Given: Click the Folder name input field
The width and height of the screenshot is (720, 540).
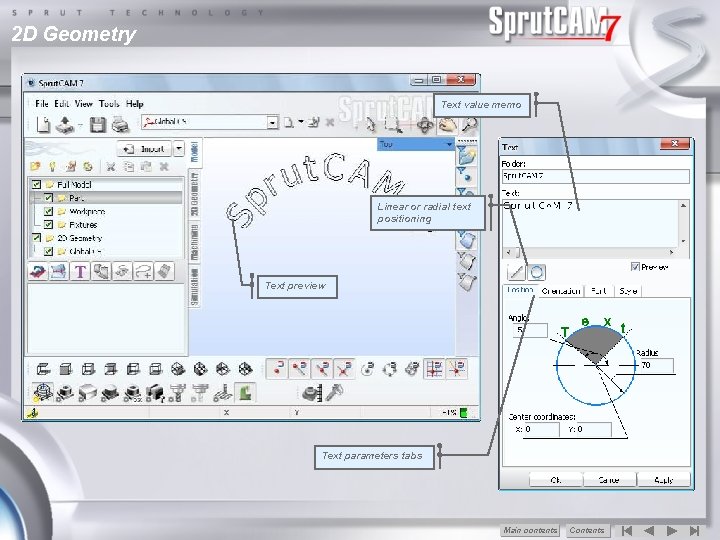Looking at the screenshot, I should [x=596, y=176].
